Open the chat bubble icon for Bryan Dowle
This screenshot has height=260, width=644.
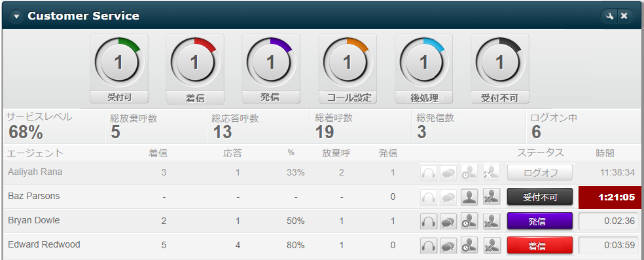[x=448, y=221]
